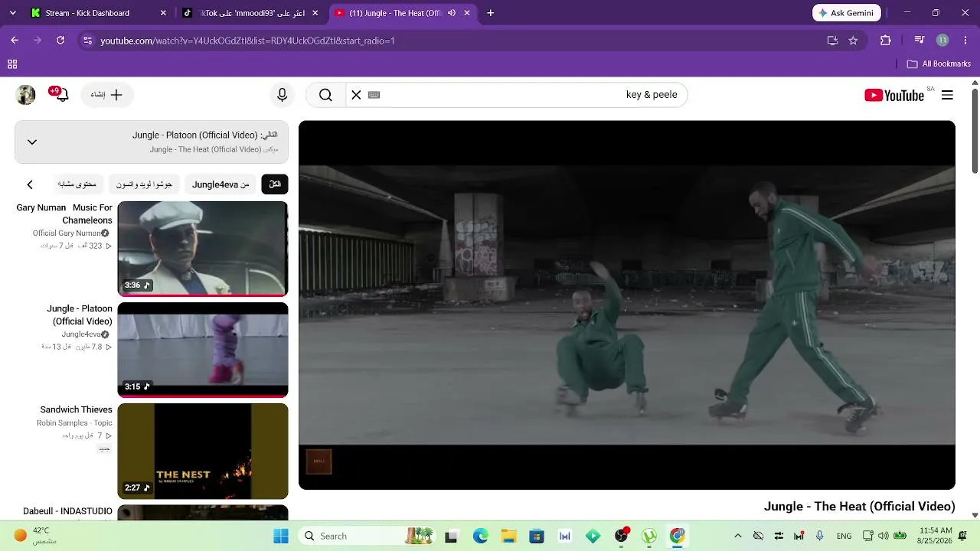Start voice search with the microphone icon
The height and width of the screenshot is (551, 980).
click(282, 95)
